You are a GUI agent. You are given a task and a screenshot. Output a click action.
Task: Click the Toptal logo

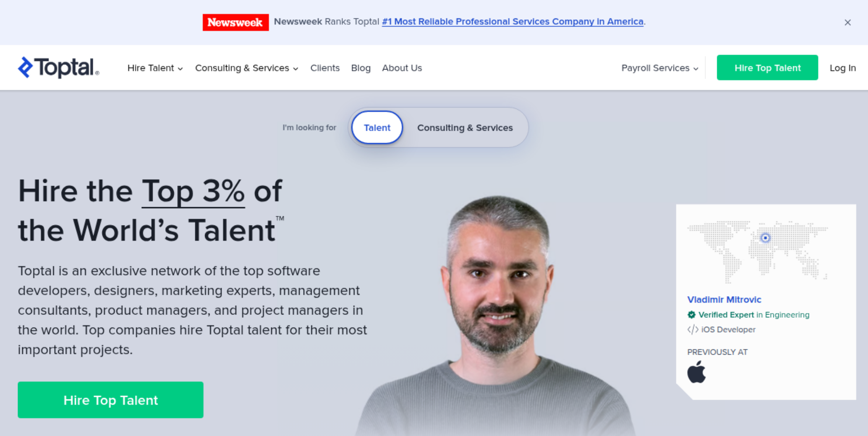click(58, 68)
